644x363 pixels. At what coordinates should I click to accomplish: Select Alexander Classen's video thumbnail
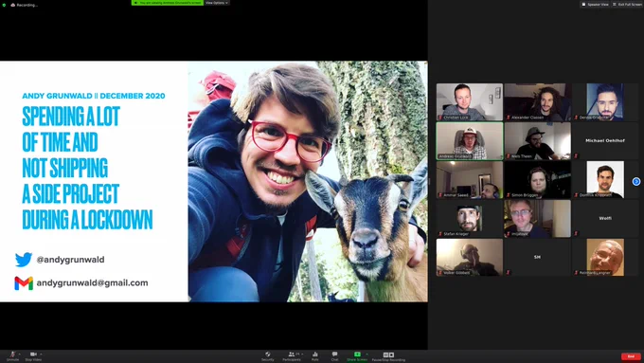(537, 102)
